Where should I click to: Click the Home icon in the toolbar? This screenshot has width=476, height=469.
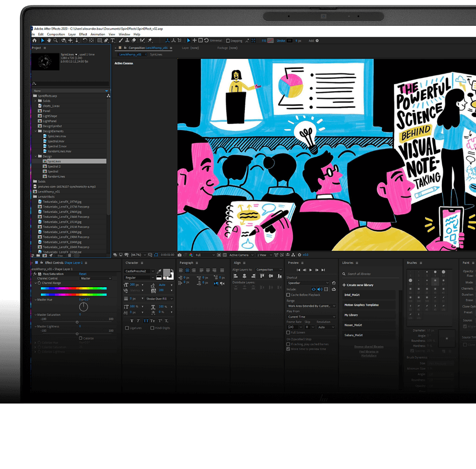click(34, 40)
